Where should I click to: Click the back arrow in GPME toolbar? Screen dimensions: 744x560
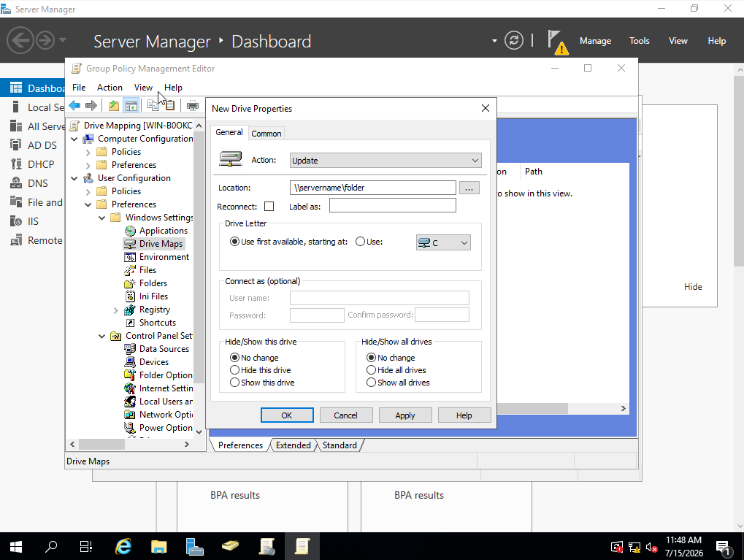click(x=74, y=105)
